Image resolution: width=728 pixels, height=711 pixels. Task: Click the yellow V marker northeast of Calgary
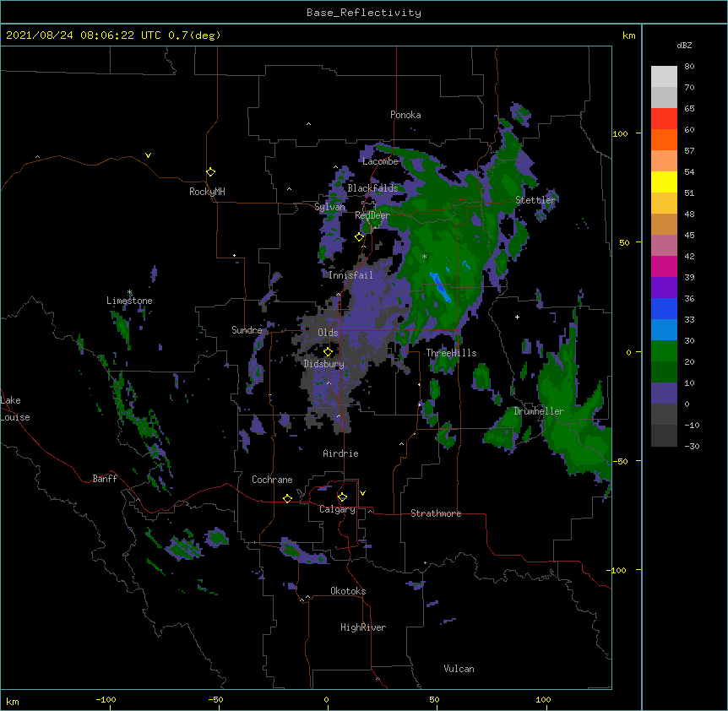pyautogui.click(x=362, y=493)
